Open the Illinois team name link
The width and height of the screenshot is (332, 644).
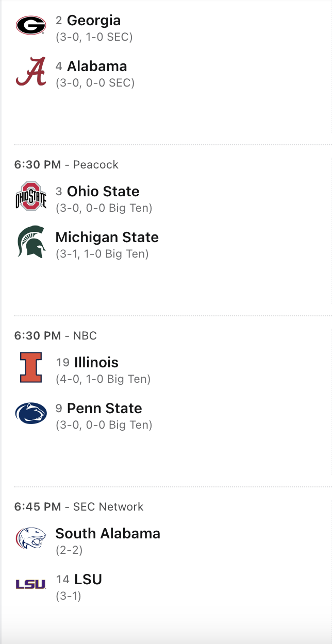click(x=96, y=363)
